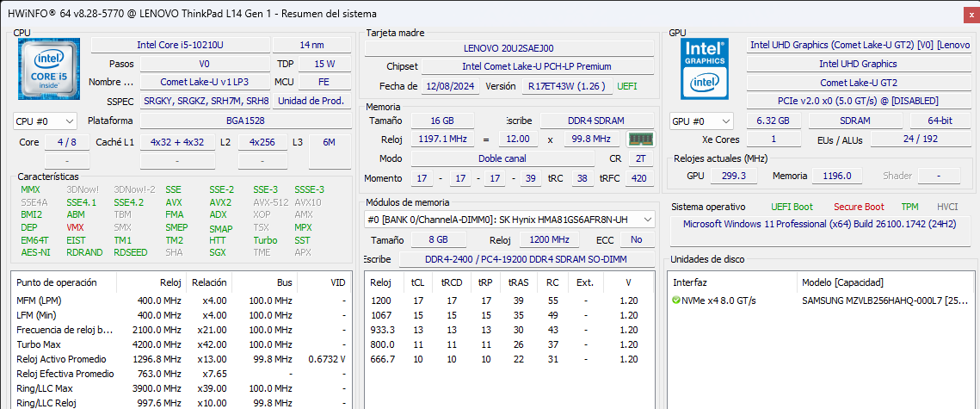This screenshot has width=980, height=409.
Task: Select the BGA1528 platform field
Action: (x=245, y=121)
